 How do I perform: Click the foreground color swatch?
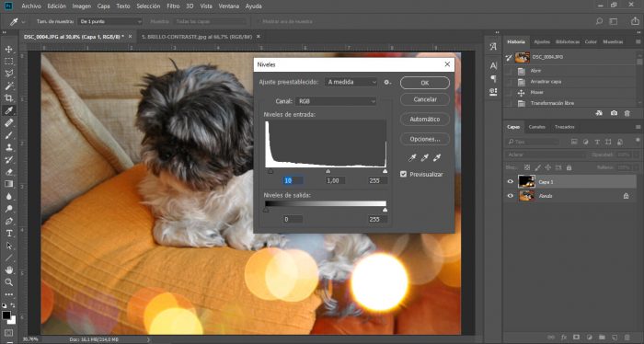pyautogui.click(x=6, y=315)
